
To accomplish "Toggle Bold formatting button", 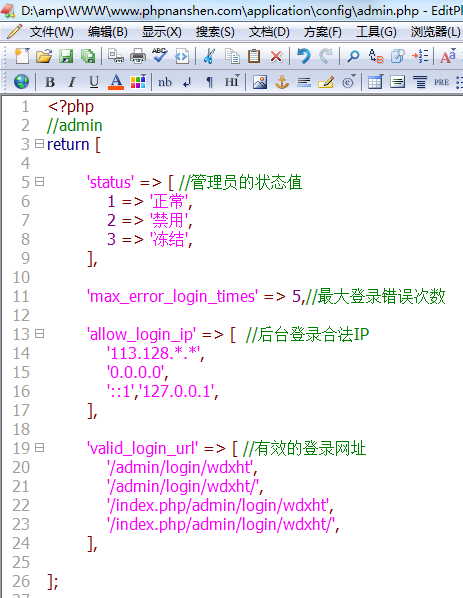I will (50, 82).
